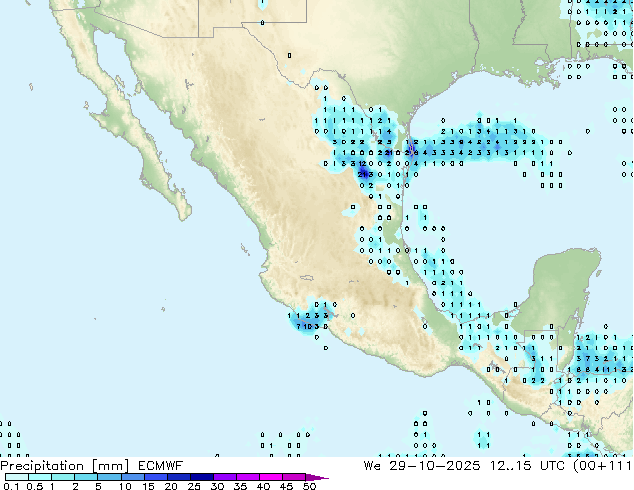Click the '12..15 UTC' time label
This screenshot has height=490, width=634.
pyautogui.click(x=526, y=466)
